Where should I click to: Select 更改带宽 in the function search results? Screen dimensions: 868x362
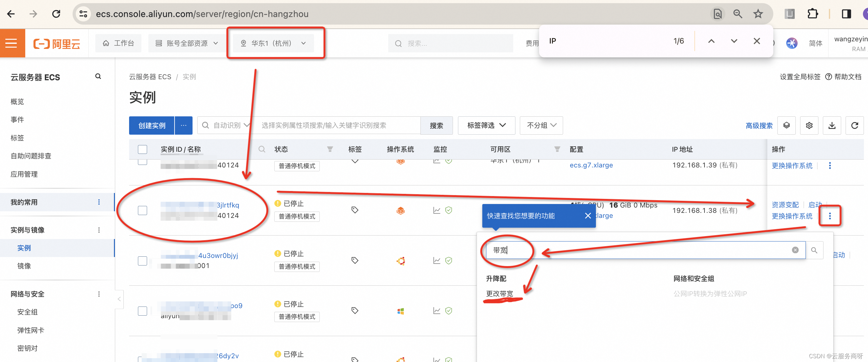coord(499,294)
